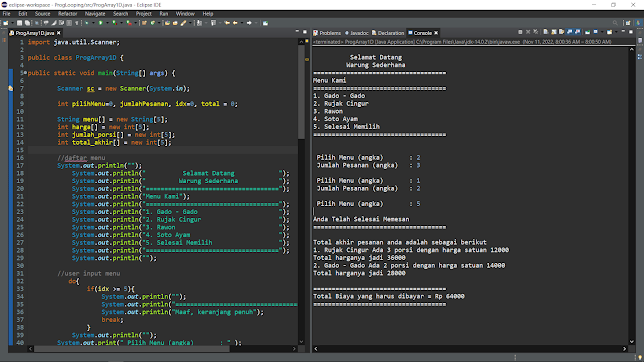The width and height of the screenshot is (644, 362).
Task: Open the External Tools dropdown arrow
Action: [x=136, y=23]
